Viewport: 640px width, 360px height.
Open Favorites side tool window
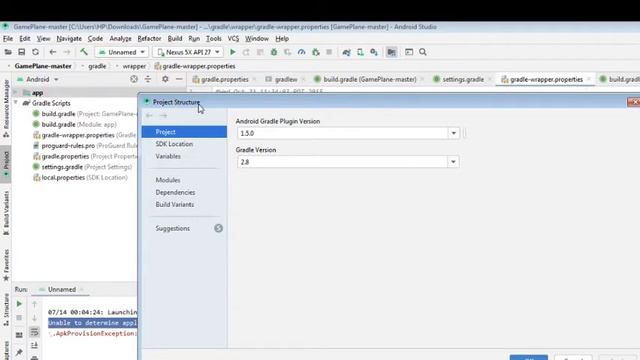[x=6, y=265]
